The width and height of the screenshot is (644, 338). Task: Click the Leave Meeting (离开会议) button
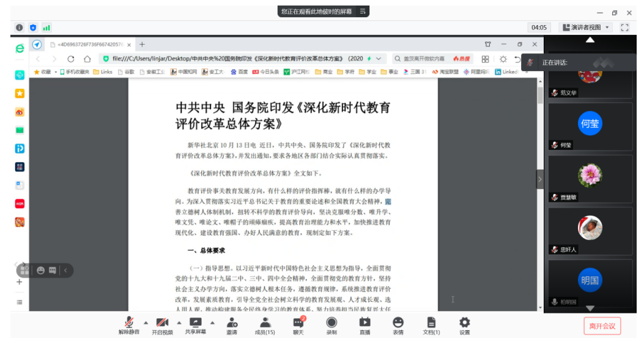click(x=602, y=326)
